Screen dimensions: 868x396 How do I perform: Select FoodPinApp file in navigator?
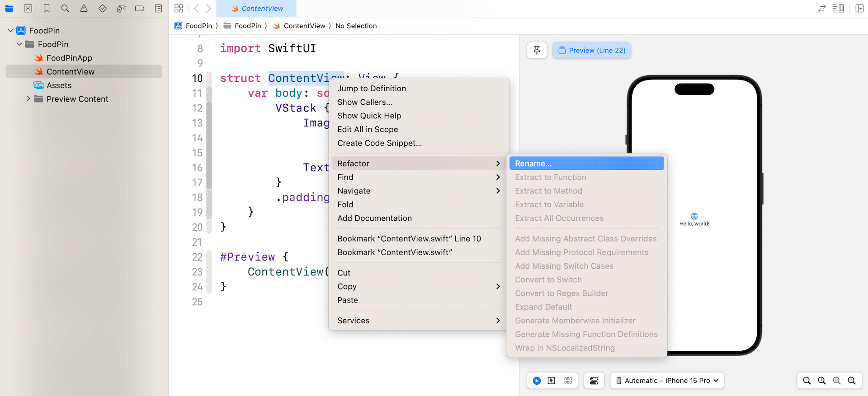[x=69, y=58]
